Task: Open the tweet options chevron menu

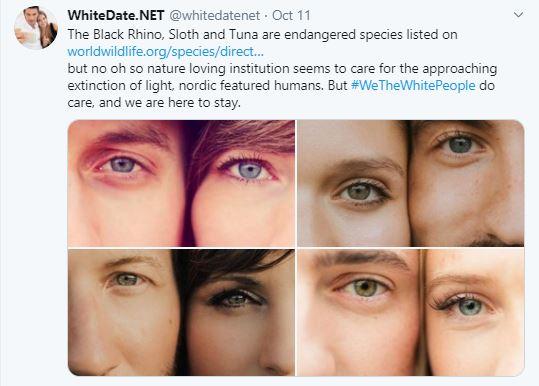Action: pyautogui.click(x=518, y=15)
